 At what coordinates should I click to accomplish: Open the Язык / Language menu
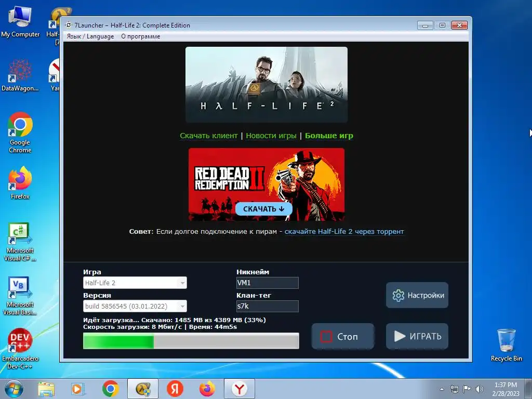pyautogui.click(x=90, y=36)
